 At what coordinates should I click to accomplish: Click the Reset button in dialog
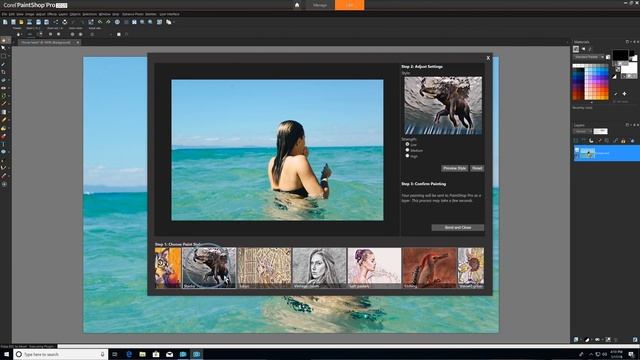(477, 168)
